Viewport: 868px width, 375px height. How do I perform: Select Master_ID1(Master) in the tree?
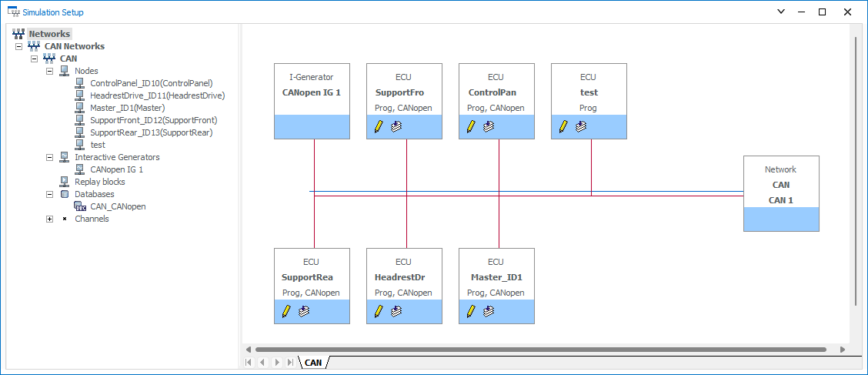click(x=127, y=108)
